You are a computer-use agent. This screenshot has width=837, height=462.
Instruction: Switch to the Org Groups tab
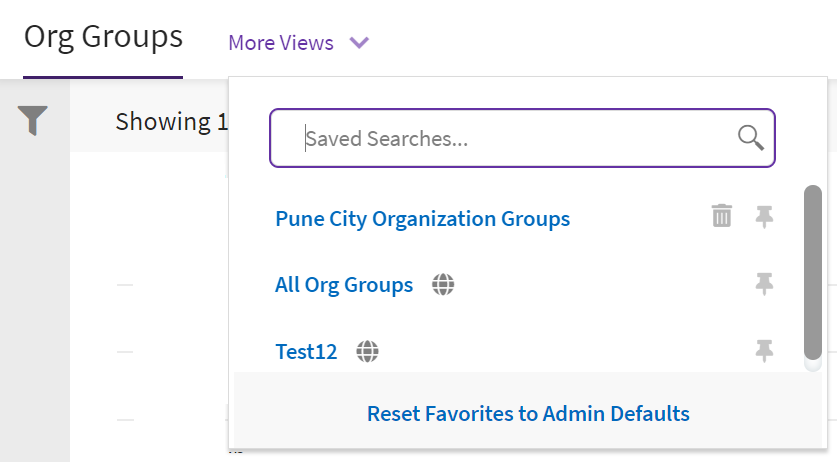tap(103, 37)
